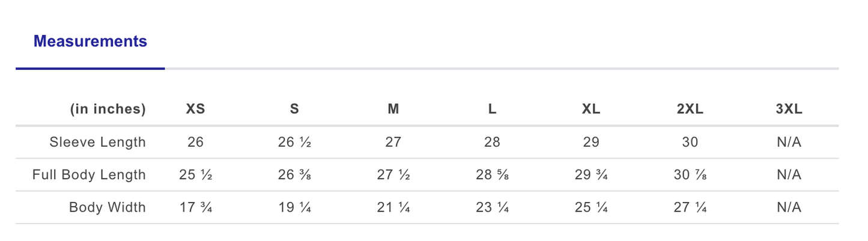Viewport: 868px width, 241px height.
Task: Click the XL size column header
Action: pyautogui.click(x=591, y=109)
